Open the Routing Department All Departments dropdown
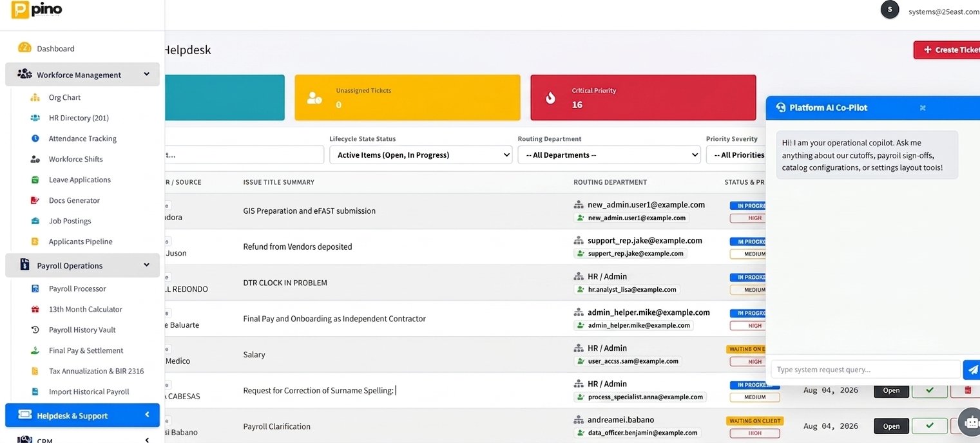 click(x=609, y=155)
